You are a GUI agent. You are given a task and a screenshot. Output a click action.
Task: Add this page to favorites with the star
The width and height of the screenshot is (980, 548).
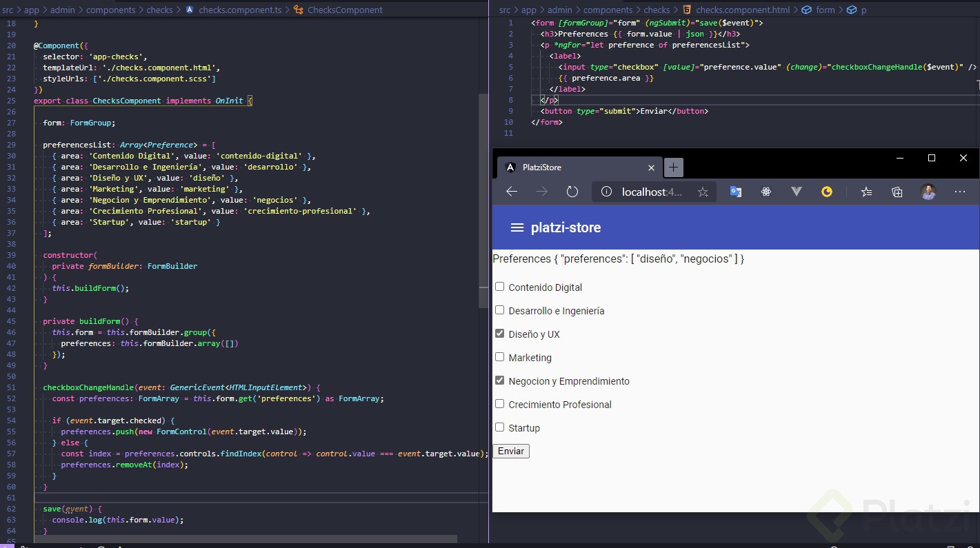(x=703, y=192)
